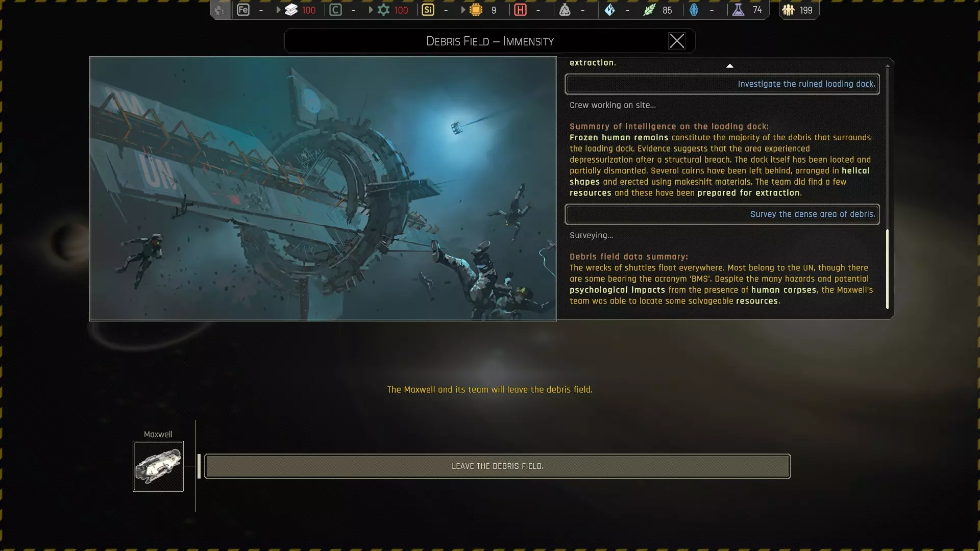Image resolution: width=980 pixels, height=551 pixels.
Task: Click the Si silicon resource icon
Action: [x=428, y=10]
